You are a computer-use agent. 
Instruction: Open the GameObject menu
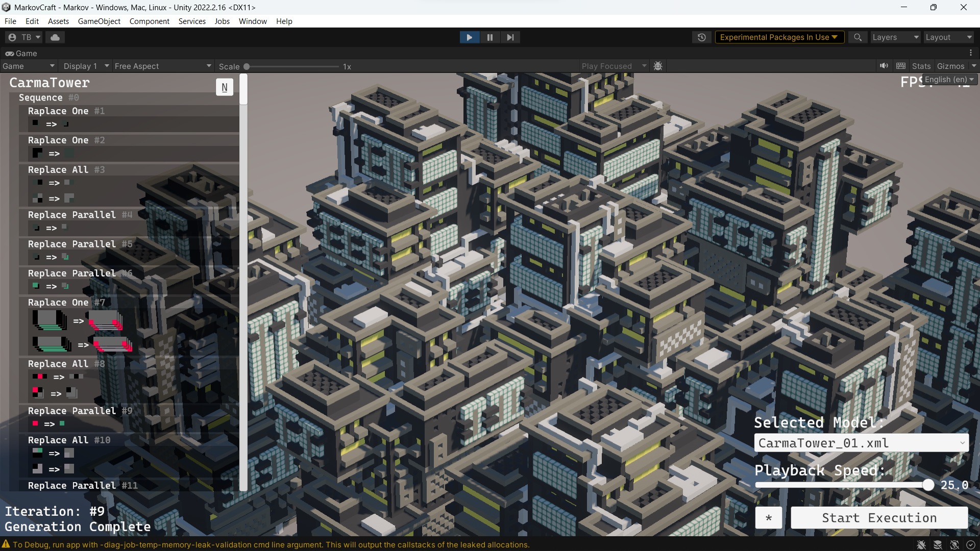coord(99,21)
